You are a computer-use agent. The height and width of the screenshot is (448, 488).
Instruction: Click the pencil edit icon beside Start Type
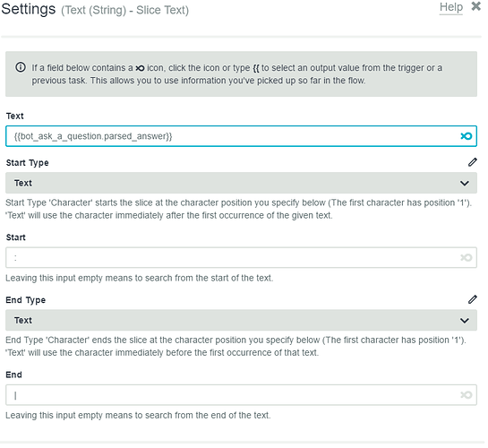(472, 162)
